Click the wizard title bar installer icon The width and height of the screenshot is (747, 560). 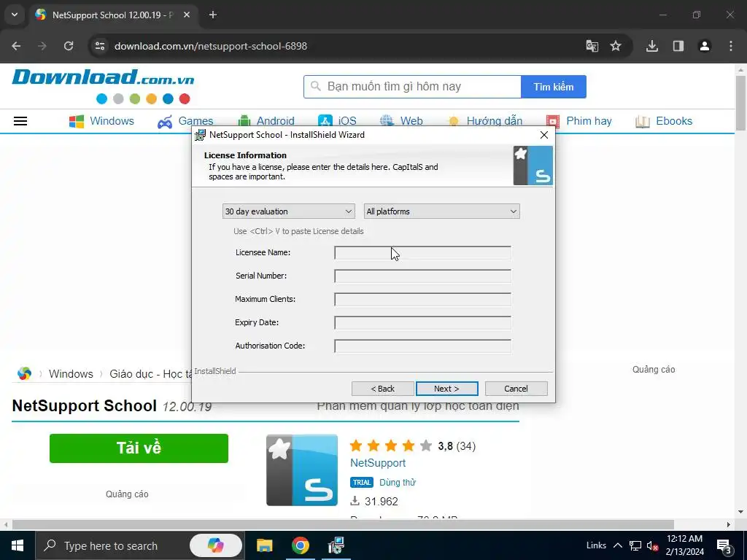click(200, 135)
